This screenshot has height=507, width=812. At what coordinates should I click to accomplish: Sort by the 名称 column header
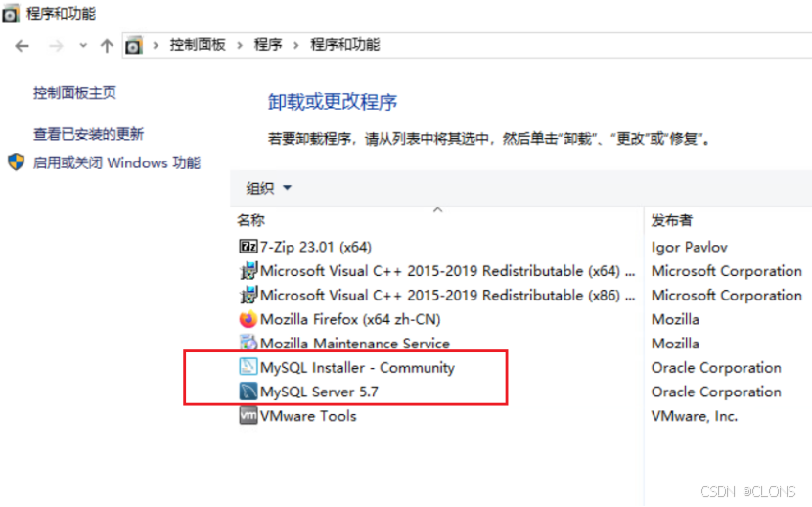[251, 220]
